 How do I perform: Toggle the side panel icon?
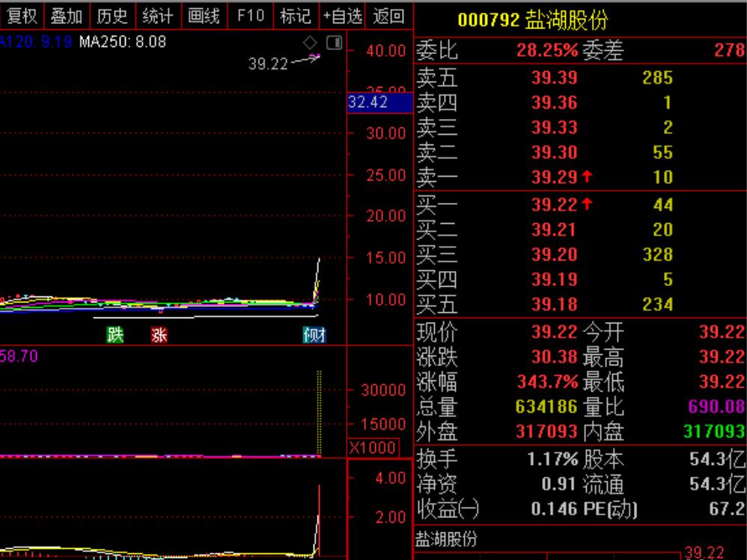click(335, 43)
